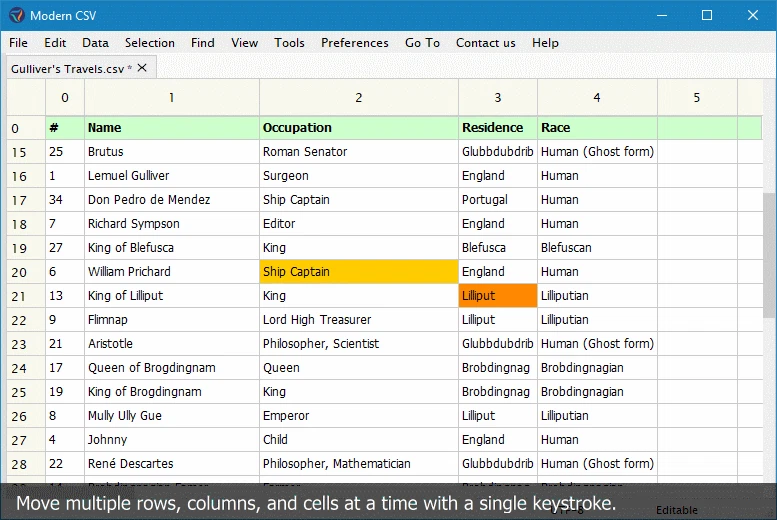
Task: Select the Queen of Brogdingnam cell
Action: click(x=171, y=368)
